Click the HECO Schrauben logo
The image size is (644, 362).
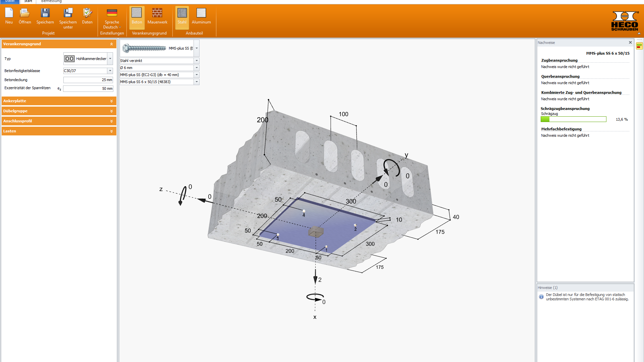625,21
